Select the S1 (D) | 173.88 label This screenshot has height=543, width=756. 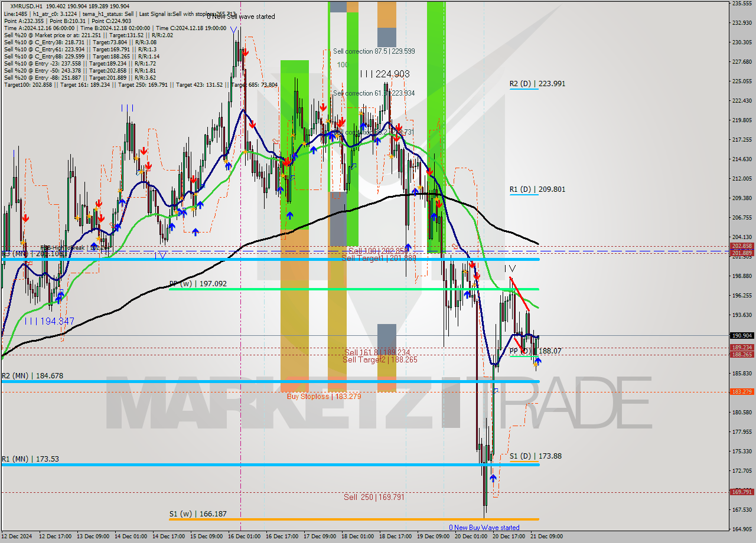pyautogui.click(x=536, y=456)
